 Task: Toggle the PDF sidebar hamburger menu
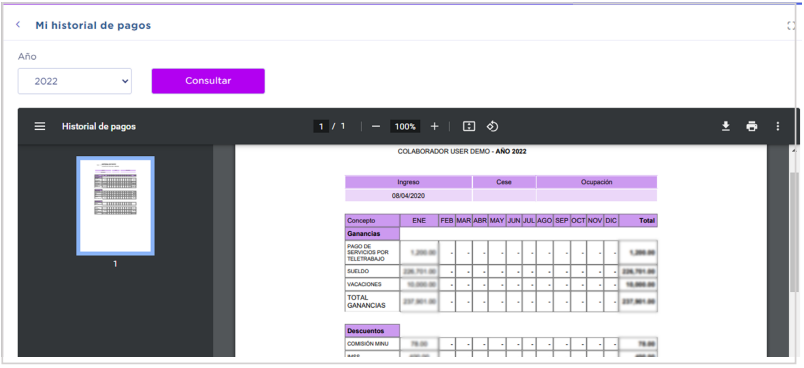tap(40, 126)
